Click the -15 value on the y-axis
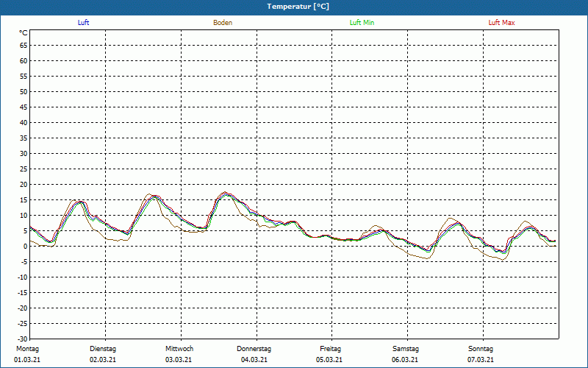Viewport: 588px width, 368px height. point(23,292)
